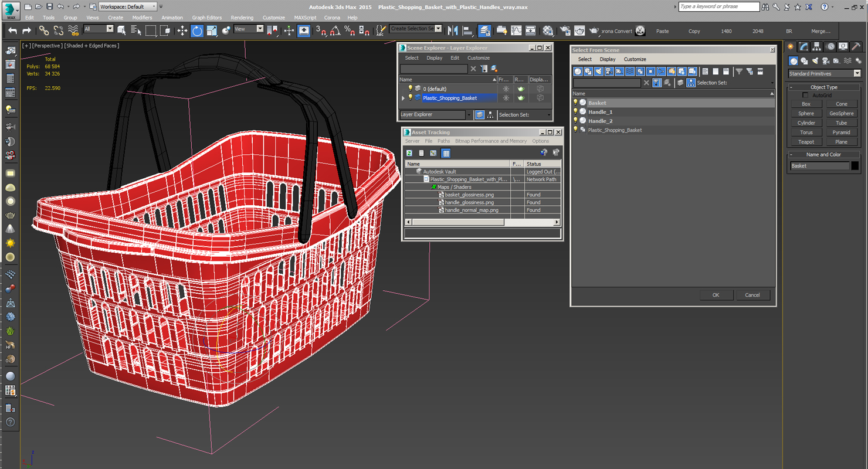Open the Standard Primitives dropdown
Viewport: 868px width, 469px height.
pos(825,73)
